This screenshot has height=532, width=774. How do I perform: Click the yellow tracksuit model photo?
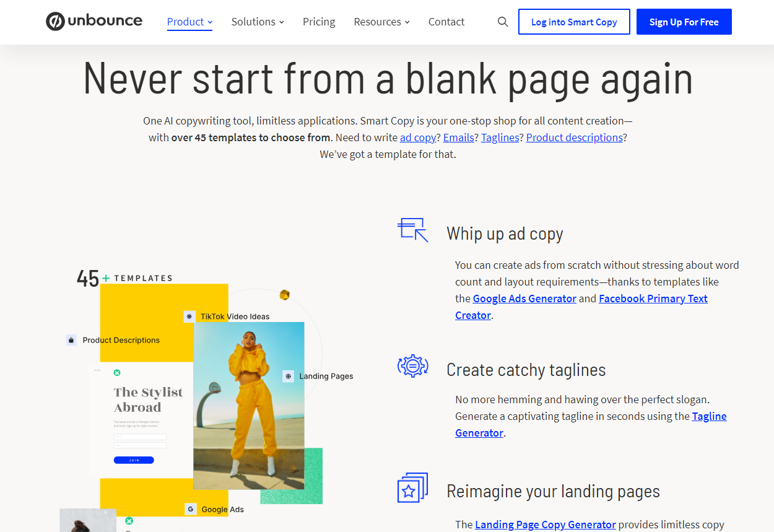click(x=249, y=406)
